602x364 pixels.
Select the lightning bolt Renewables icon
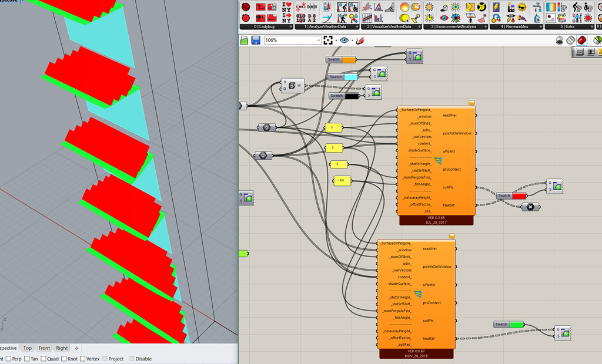496,7
